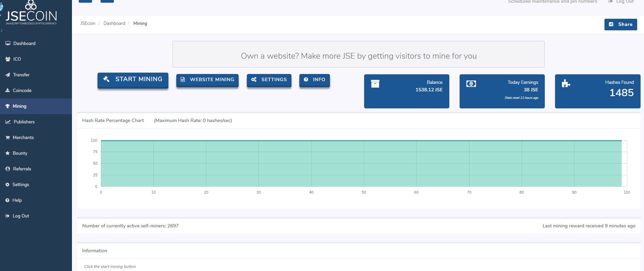This screenshot has height=271, width=644.
Task: Log out using the sidebar link
Action: [20, 216]
